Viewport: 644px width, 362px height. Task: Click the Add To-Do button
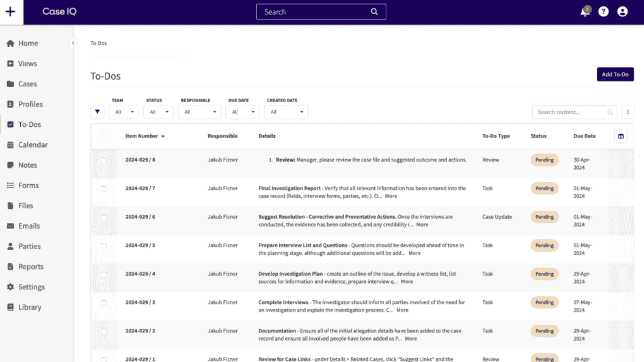[x=615, y=74]
